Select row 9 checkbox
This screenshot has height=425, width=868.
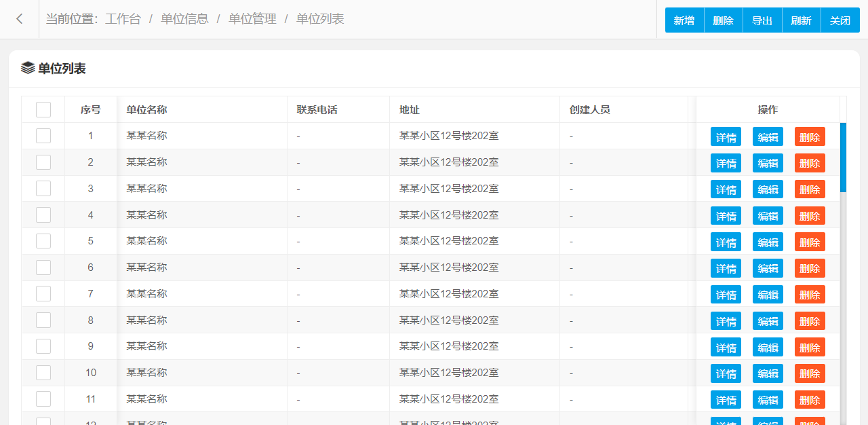(43, 346)
